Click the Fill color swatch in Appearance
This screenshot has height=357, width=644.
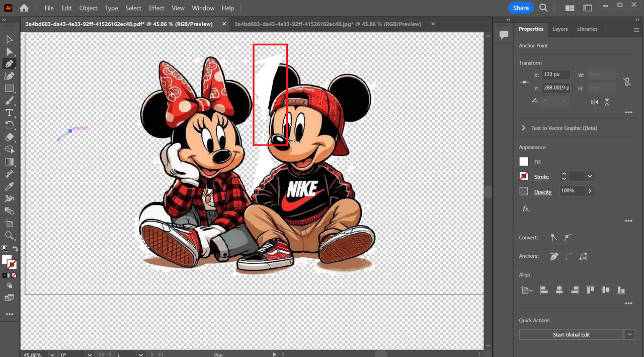click(x=524, y=162)
